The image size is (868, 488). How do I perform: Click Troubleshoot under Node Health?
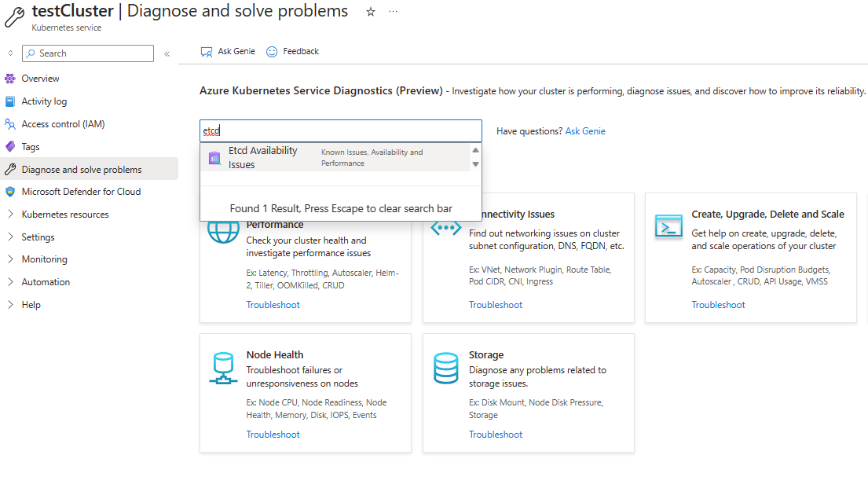pyautogui.click(x=273, y=435)
